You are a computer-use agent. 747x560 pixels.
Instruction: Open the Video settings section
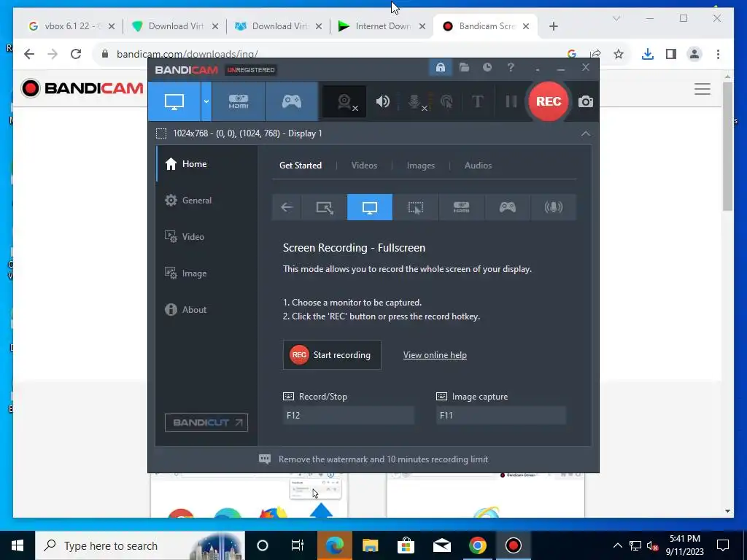(206, 237)
